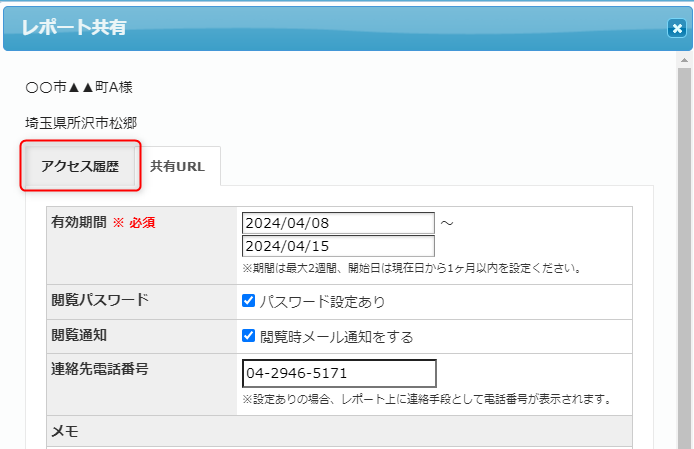Image resolution: width=694 pixels, height=449 pixels.
Task: Click the メモ section header
Action: (64, 431)
